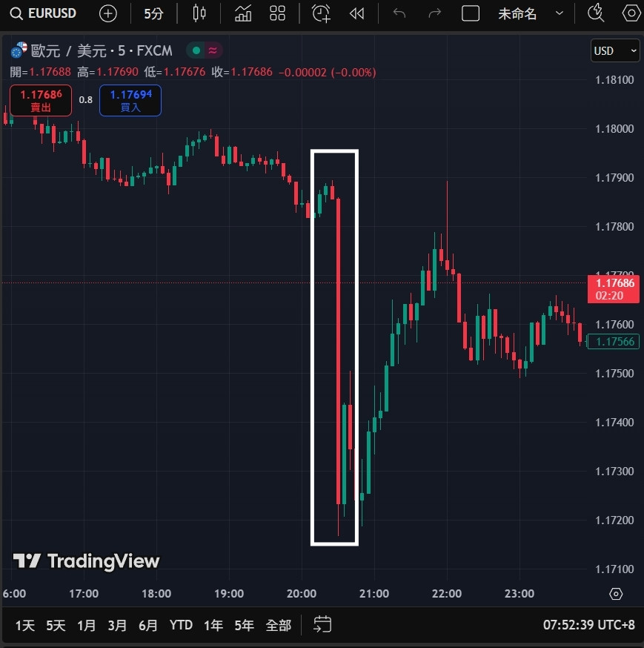Select the 1年 range
644x648 pixels.
pyautogui.click(x=213, y=625)
